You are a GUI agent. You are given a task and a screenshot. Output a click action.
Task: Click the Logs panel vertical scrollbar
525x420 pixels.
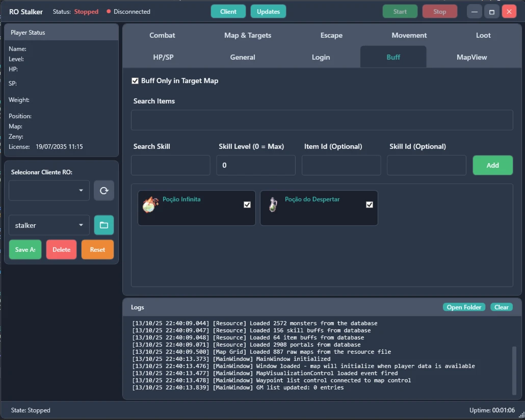coord(514,370)
